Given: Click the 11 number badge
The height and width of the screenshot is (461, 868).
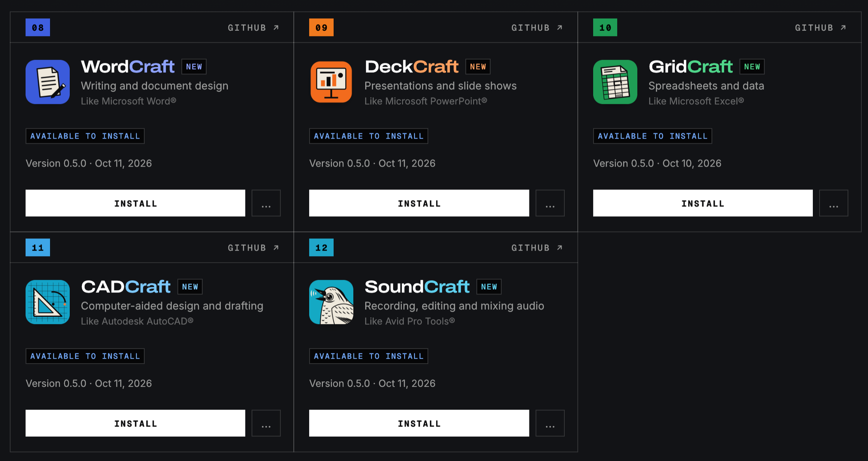Looking at the screenshot, I should (x=38, y=248).
